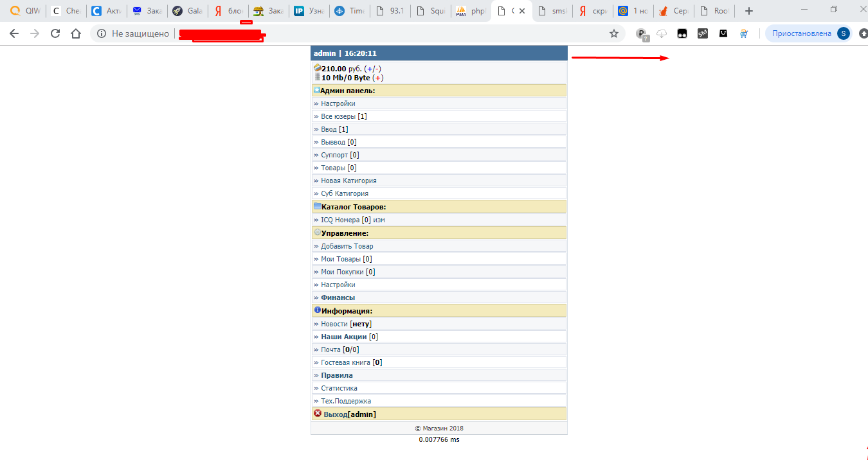This screenshot has height=460, width=868.
Task: Open the 'Гостевая книга' link
Action: pos(345,362)
